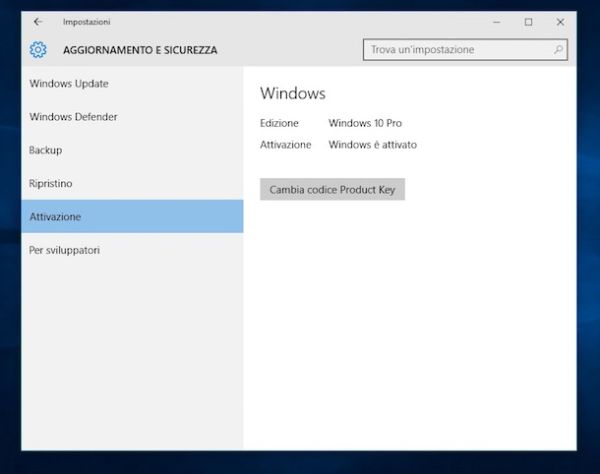Screen dimensions: 600x474
Task: Open the Ripristino section
Action: [x=132, y=183]
